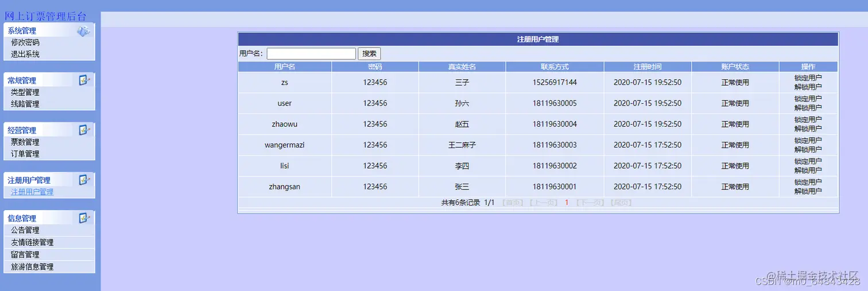Click the 真实姓名 column header
Image resolution: width=868 pixels, height=291 pixels.
pyautogui.click(x=462, y=67)
